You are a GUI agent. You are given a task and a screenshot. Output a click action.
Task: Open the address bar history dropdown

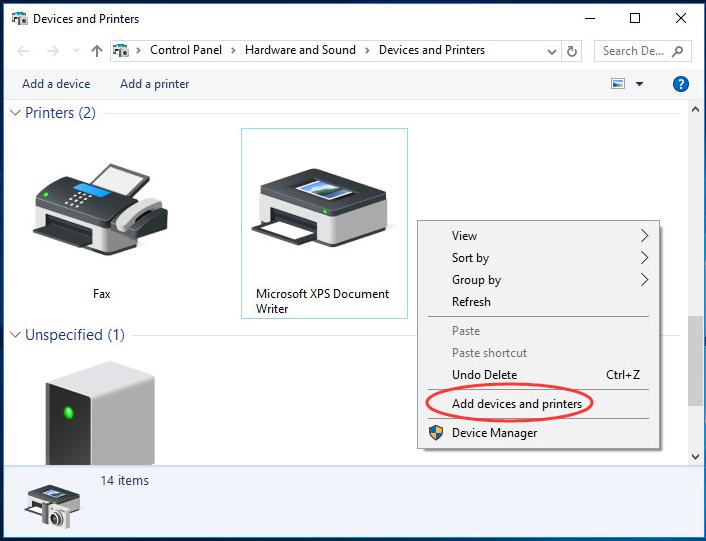(x=552, y=51)
